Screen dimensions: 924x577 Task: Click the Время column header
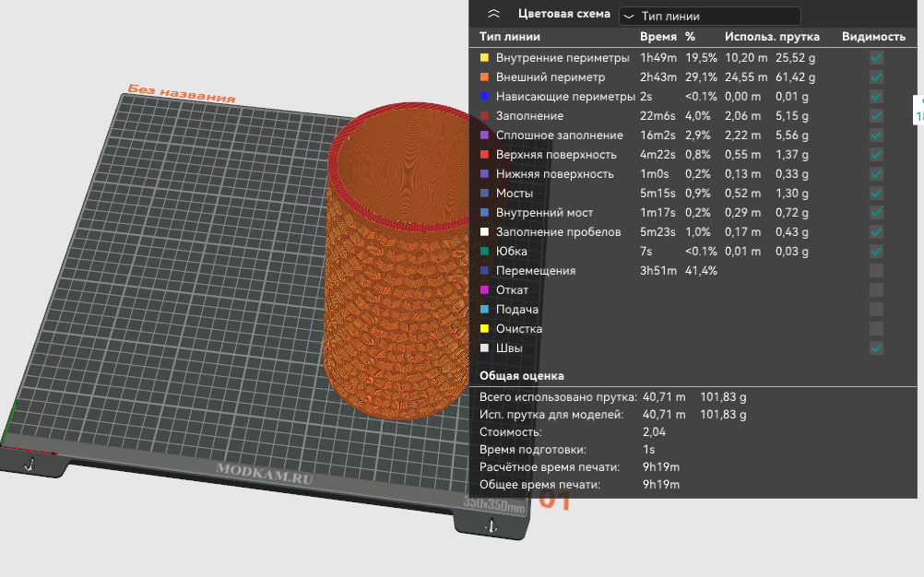(658, 37)
